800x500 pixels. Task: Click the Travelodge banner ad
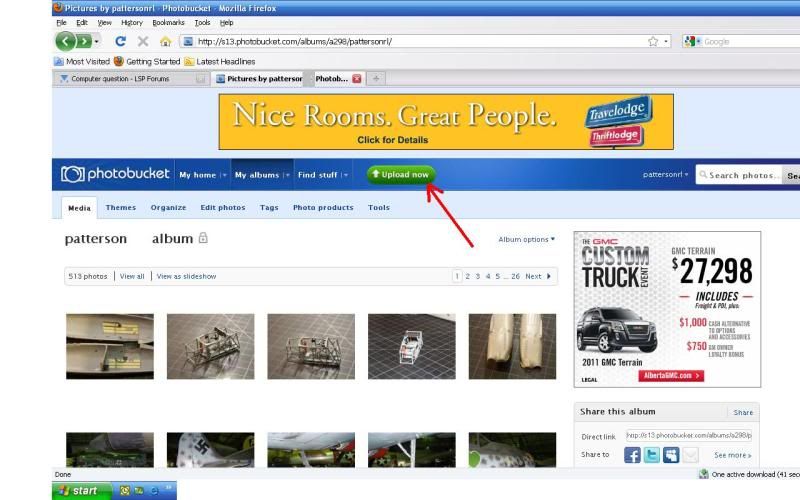click(446, 121)
